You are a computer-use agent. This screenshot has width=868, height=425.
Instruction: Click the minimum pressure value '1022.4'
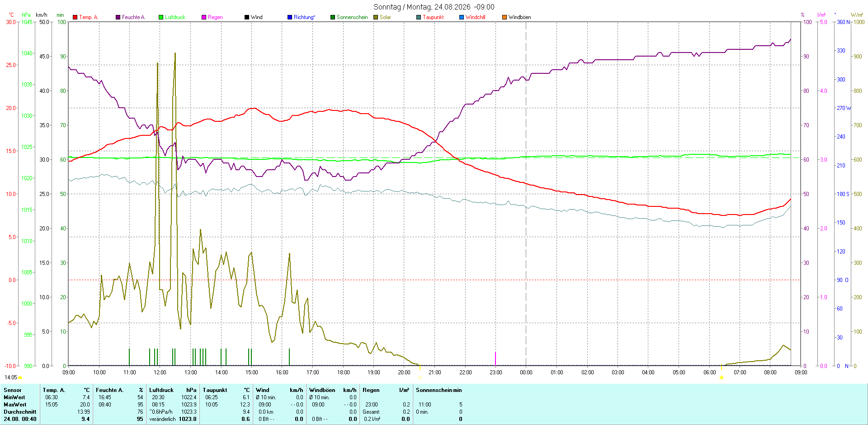coord(189,397)
